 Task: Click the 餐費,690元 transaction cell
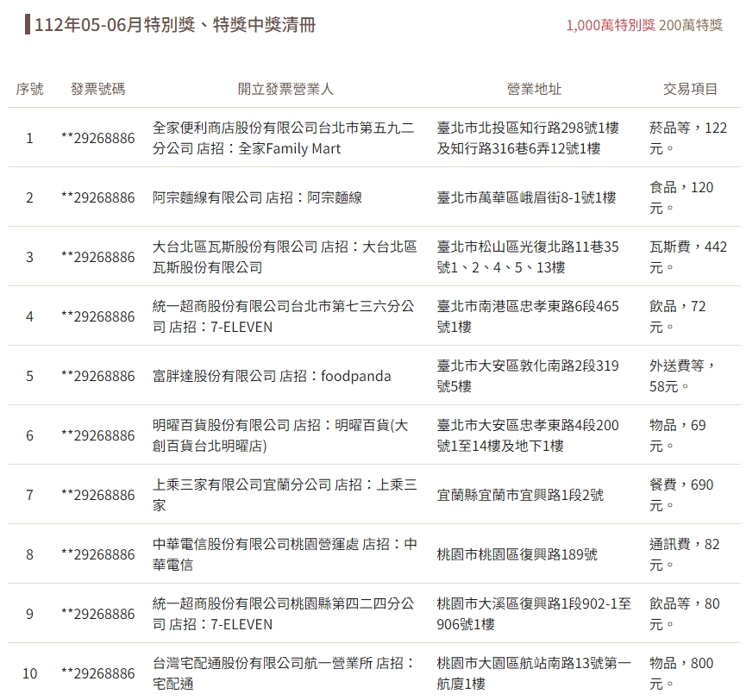(x=681, y=495)
